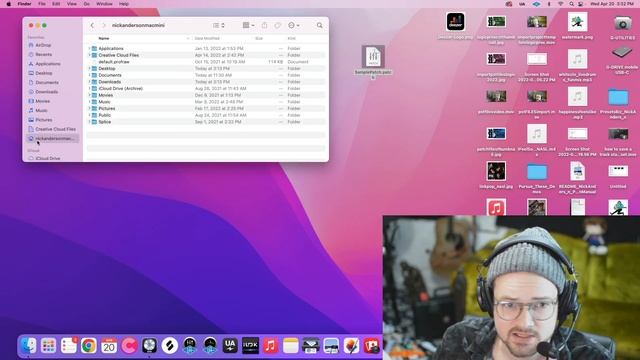
Task: Search in the Finder window
Action: (x=320, y=25)
